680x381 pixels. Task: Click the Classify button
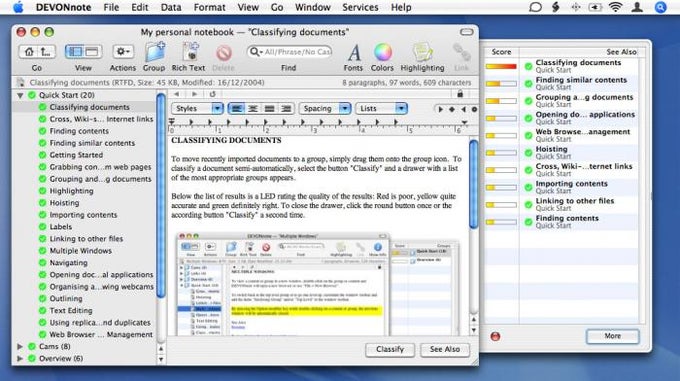[x=390, y=349]
